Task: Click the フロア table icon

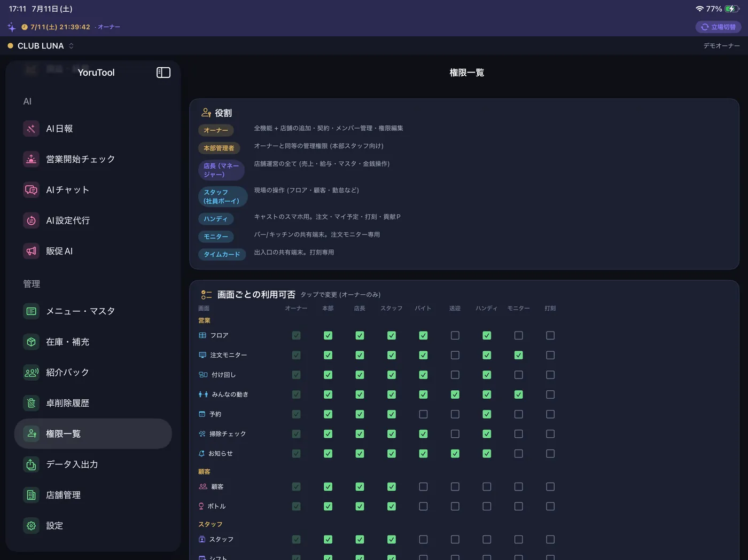Action: pos(202,335)
